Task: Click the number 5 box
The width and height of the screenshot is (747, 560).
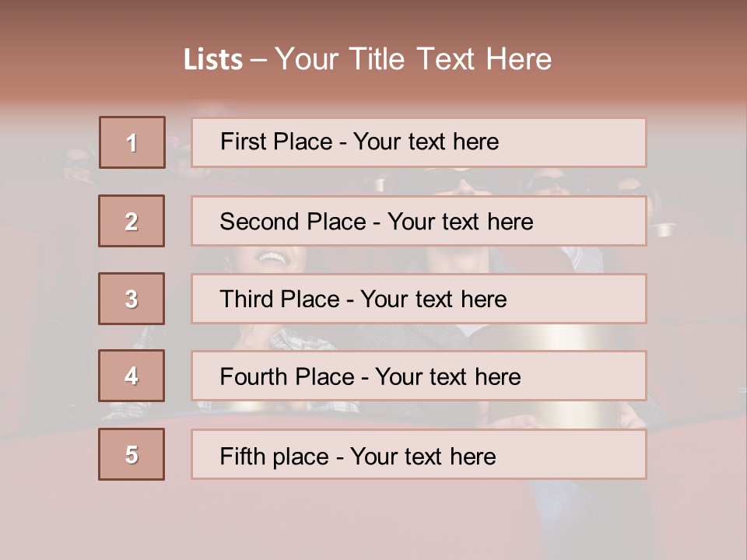Action: point(132,454)
